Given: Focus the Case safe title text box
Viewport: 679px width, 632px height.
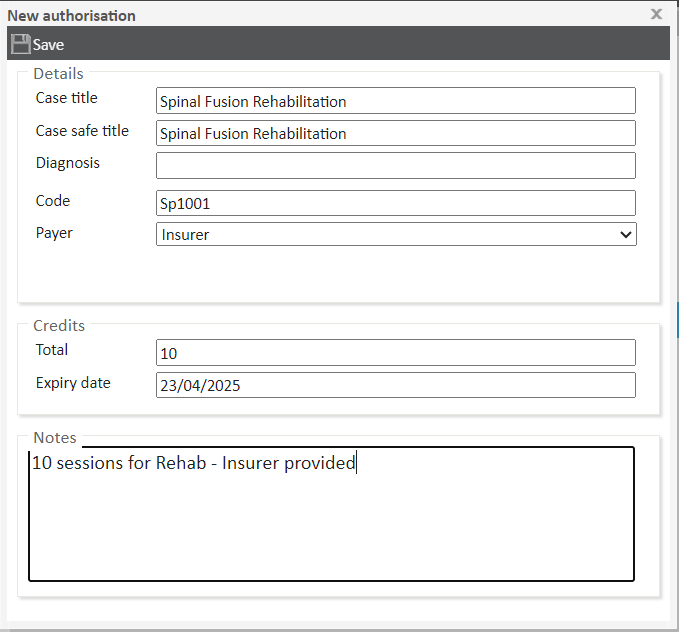Looking at the screenshot, I should [x=395, y=133].
